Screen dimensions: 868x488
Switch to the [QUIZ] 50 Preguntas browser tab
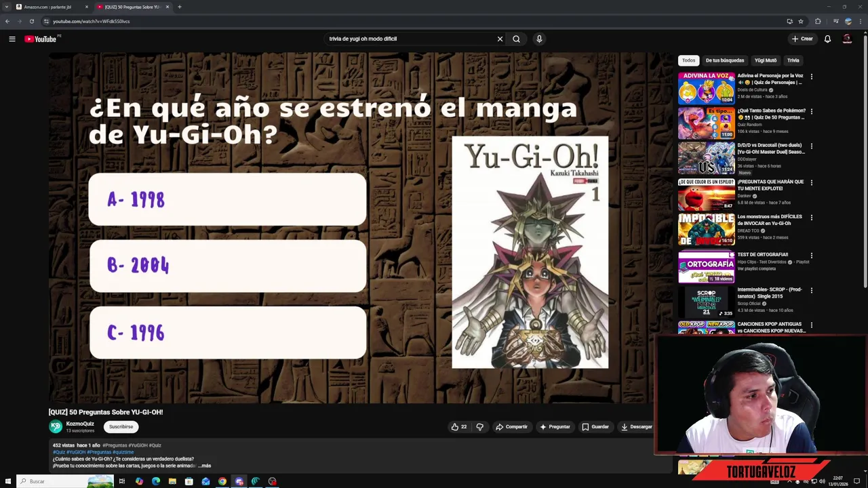132,7
